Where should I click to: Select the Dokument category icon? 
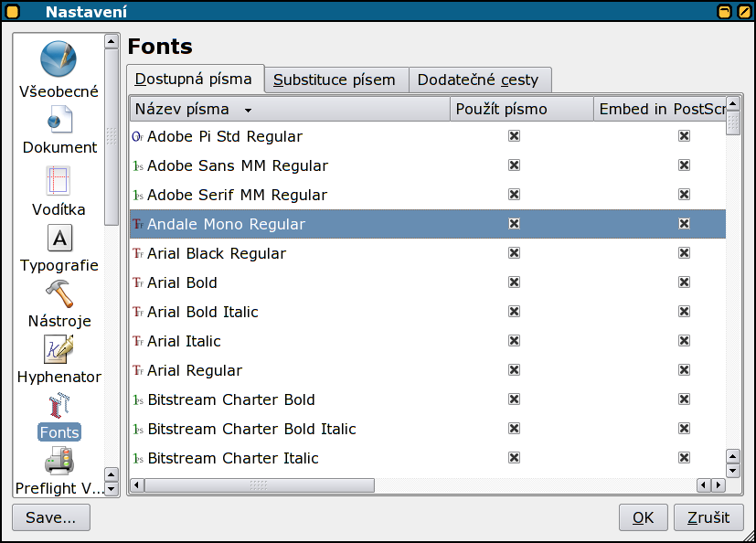(59, 120)
